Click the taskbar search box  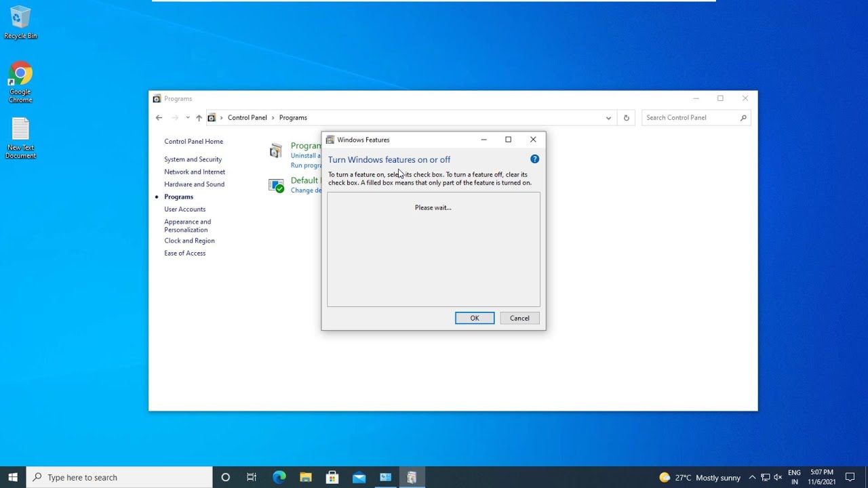(x=119, y=477)
